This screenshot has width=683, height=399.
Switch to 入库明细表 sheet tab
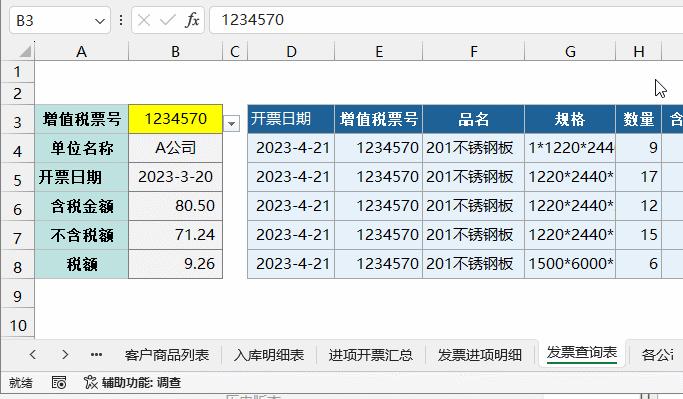pos(269,355)
